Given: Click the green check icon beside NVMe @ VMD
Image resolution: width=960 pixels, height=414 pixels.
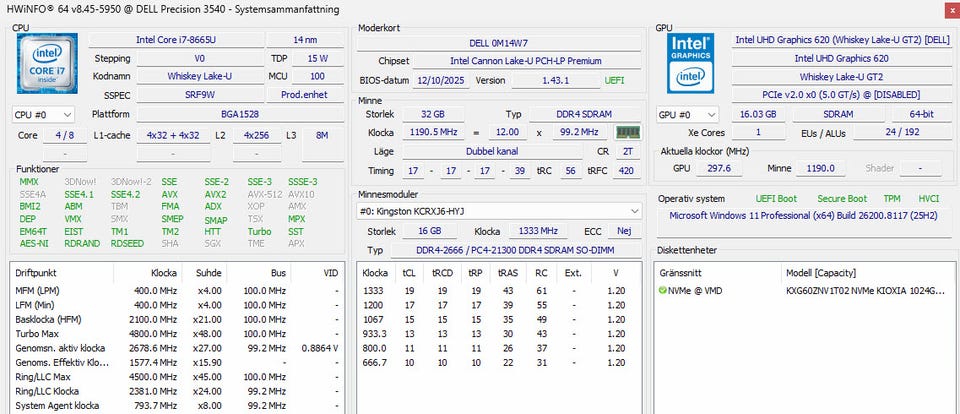Looking at the screenshot, I should pos(662,290).
